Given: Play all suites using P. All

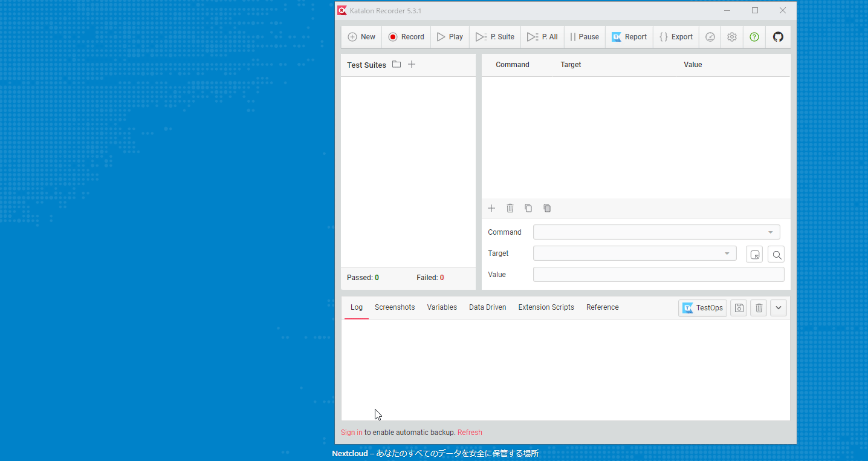Looking at the screenshot, I should click(x=542, y=37).
